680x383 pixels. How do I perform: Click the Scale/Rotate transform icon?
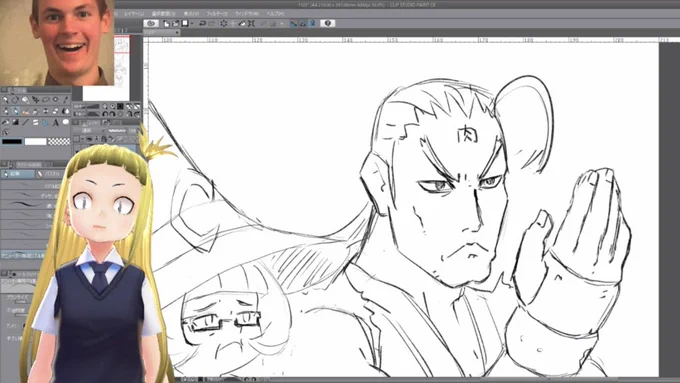click(251, 23)
